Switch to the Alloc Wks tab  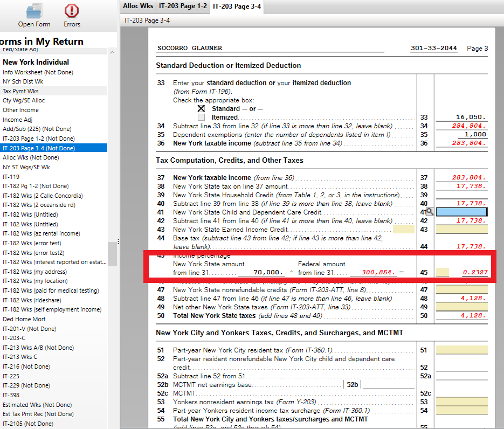pos(138,6)
